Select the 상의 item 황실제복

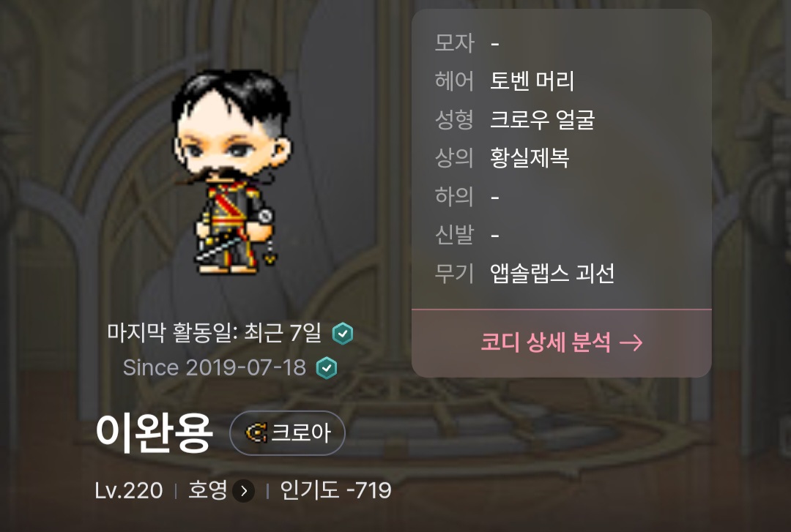coord(530,158)
